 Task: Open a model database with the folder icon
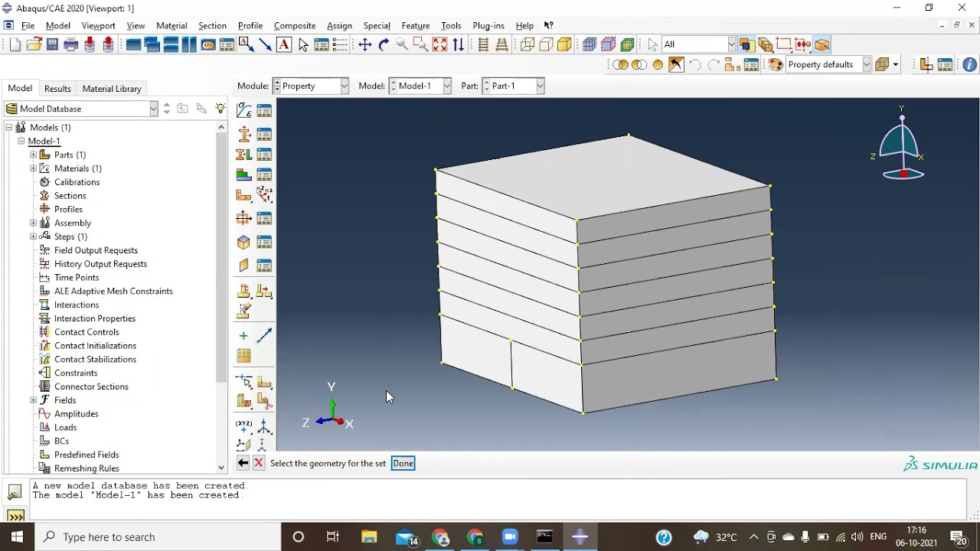tap(34, 45)
